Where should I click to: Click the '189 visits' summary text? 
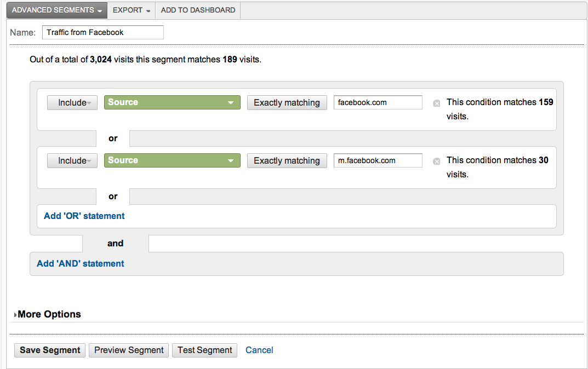point(242,60)
